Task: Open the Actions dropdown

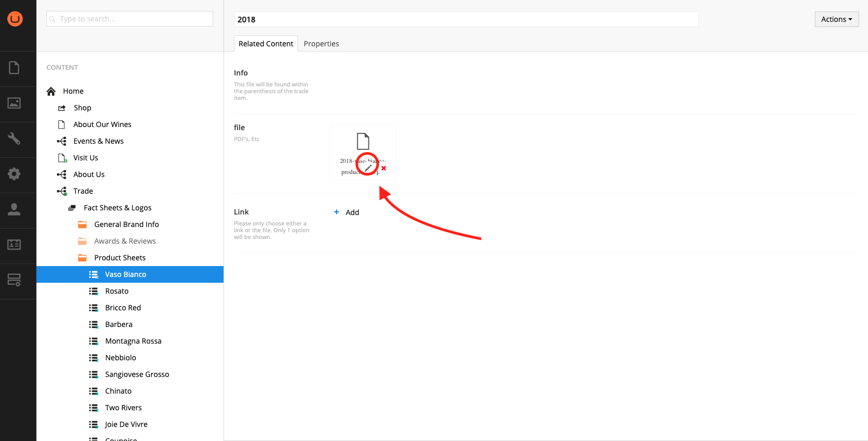Action: (x=836, y=19)
